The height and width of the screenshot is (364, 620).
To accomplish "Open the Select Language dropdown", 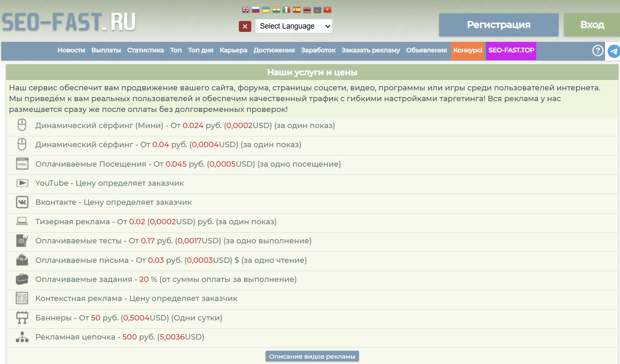I will (x=294, y=26).
